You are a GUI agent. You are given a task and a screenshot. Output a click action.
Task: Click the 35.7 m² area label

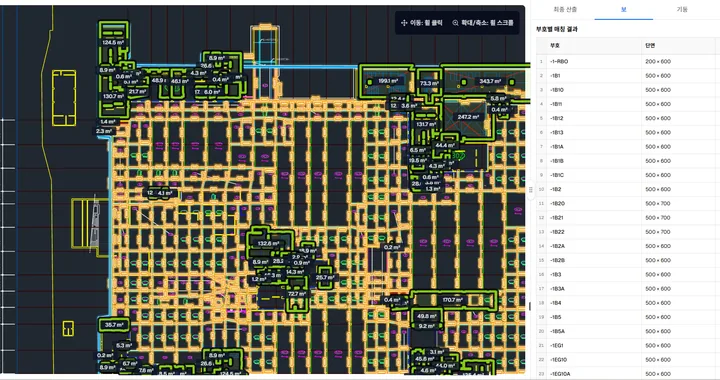(114, 325)
